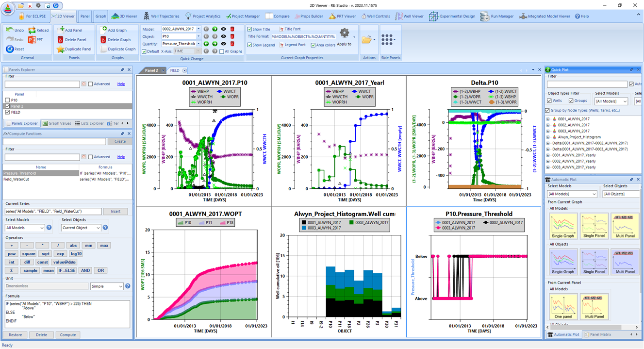Expand the 0001_ALWYN_2017 tree node
This screenshot has width=644, height=349.
tap(548, 119)
